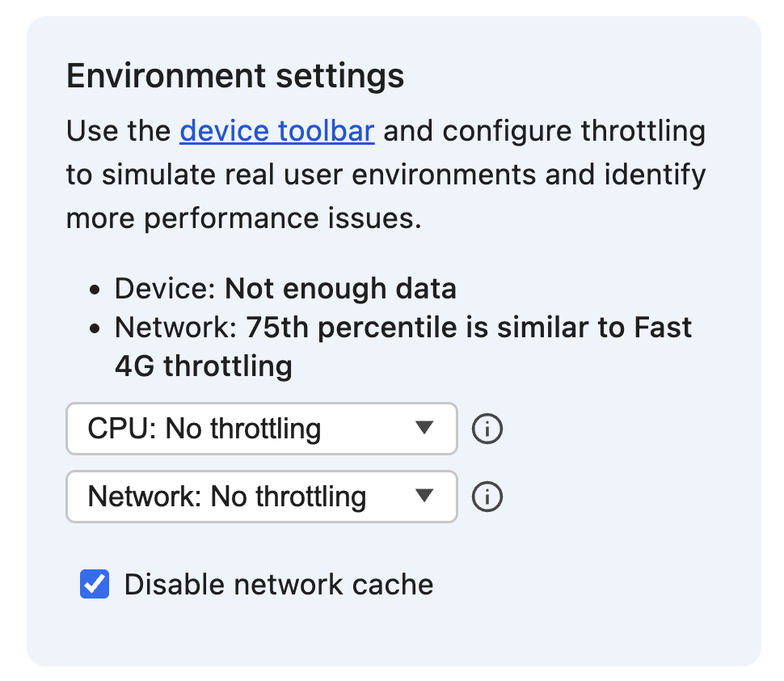Screen dimensions: 784x681
Task: Click the bullet point before Network percentile
Action: pos(96,328)
